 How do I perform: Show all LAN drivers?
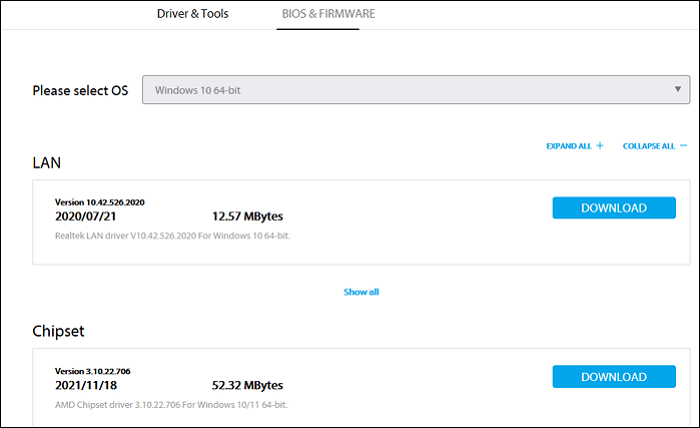click(361, 292)
